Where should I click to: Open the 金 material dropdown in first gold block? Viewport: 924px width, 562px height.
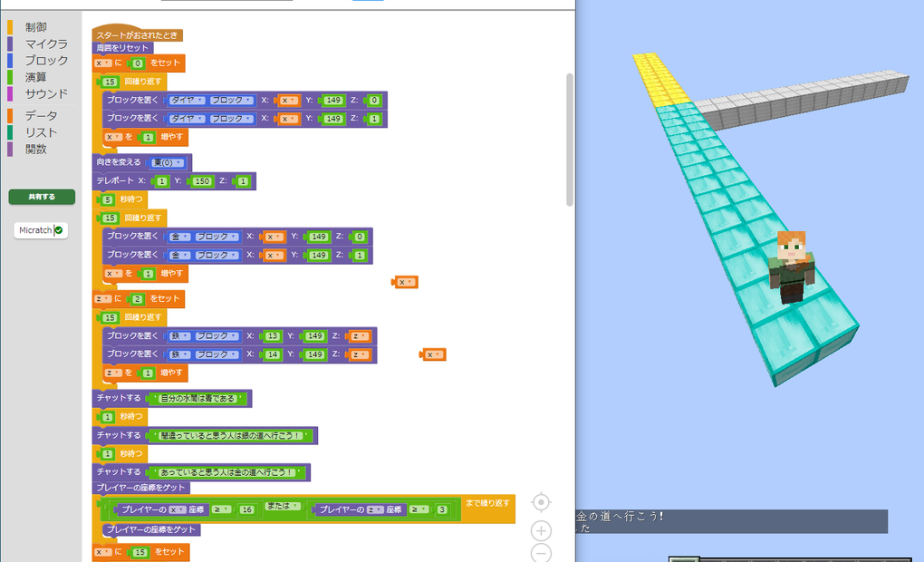[x=179, y=237]
